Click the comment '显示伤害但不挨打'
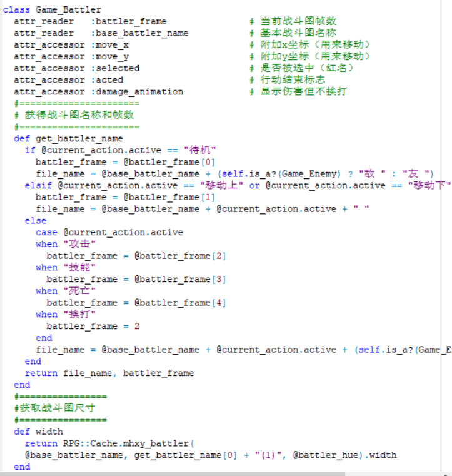 tap(304, 91)
